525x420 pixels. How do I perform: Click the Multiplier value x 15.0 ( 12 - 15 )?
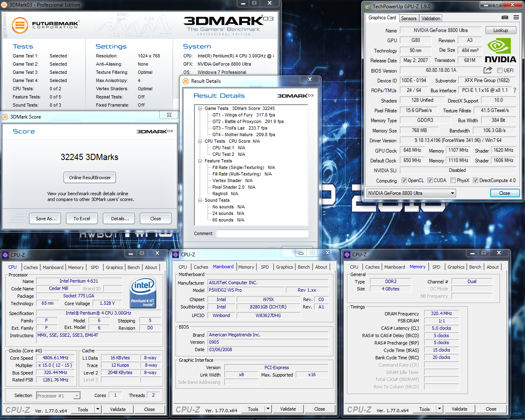(x=56, y=365)
